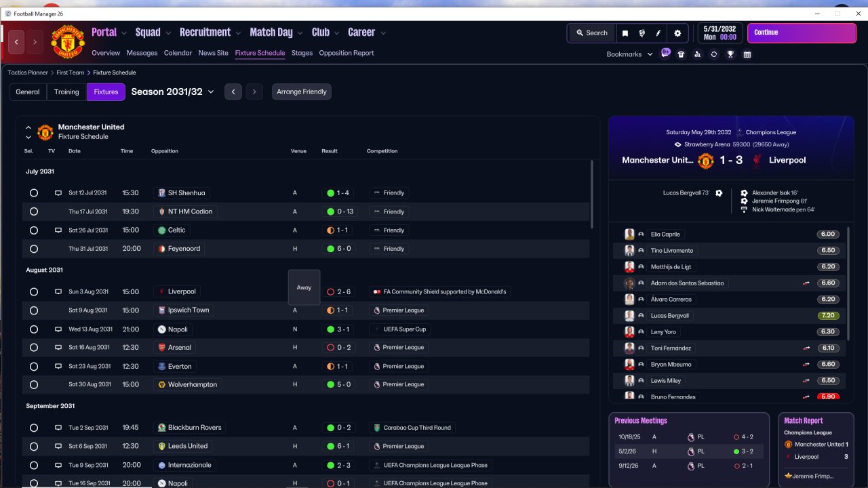Click the Manchester United club crest in header
This screenshot has width=868, height=488.
coord(68,42)
